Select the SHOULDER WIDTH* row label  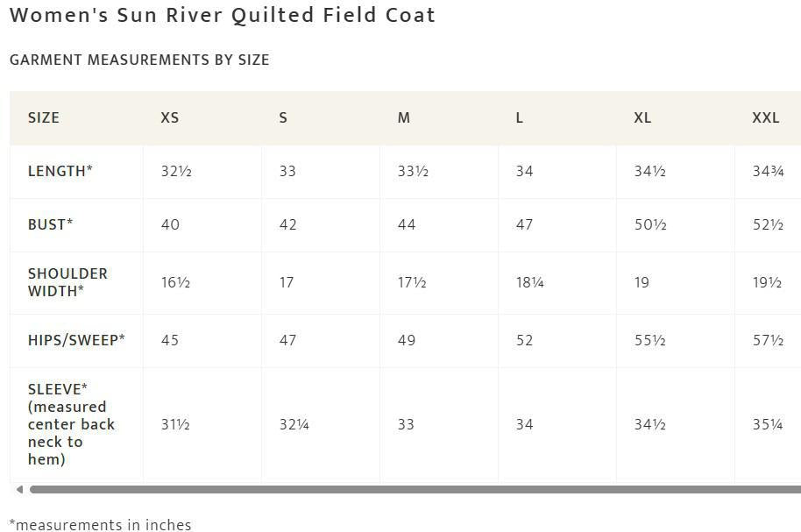67,282
